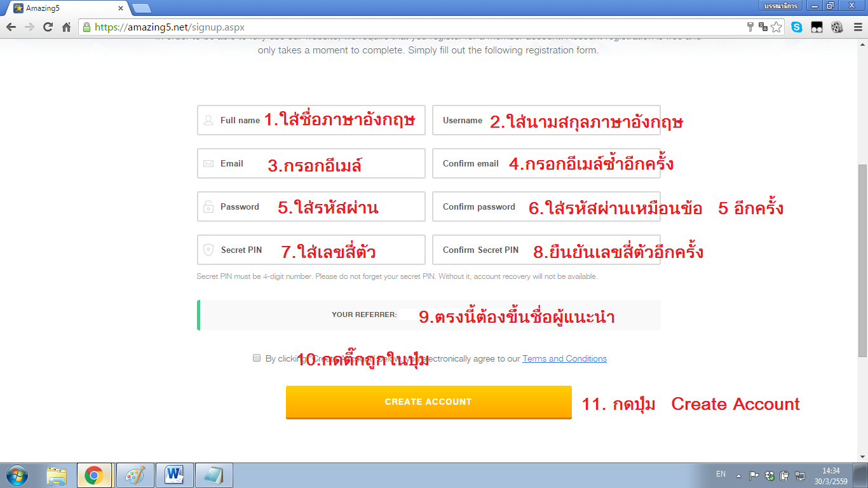Viewport: 868px width, 488px height.
Task: Switch to the Amazing5 tab
Action: point(65,8)
